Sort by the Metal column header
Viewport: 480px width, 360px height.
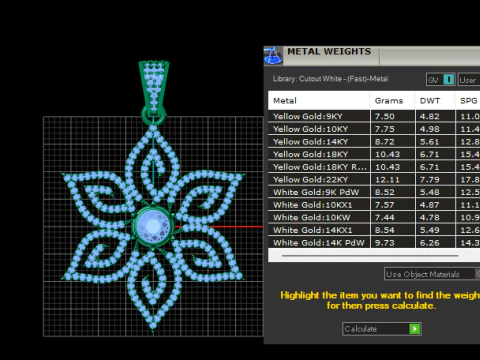(319, 101)
